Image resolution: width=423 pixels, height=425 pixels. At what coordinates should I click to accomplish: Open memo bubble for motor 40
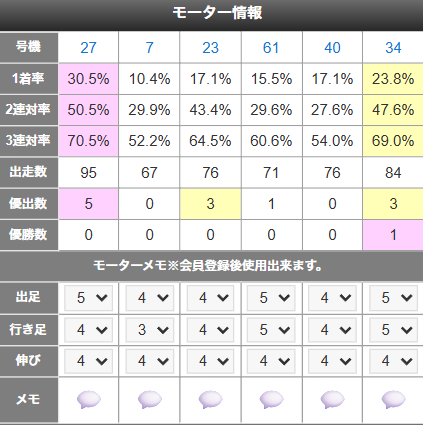point(332,399)
